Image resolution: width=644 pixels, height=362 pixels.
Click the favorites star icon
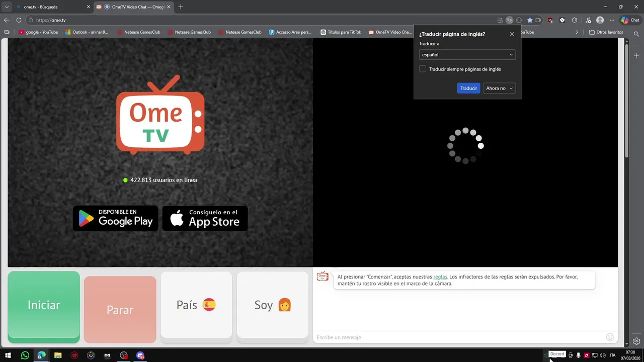[530, 20]
